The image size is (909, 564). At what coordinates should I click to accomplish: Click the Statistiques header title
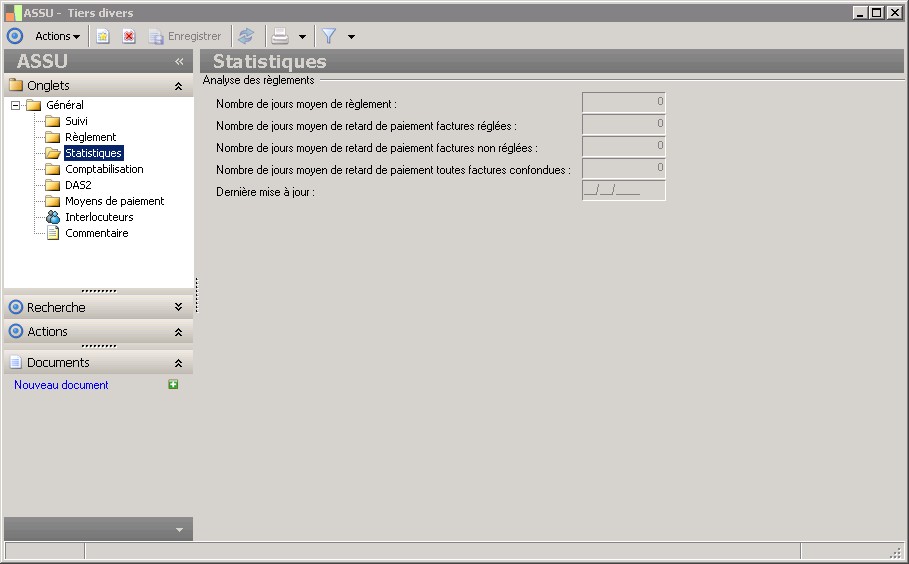tap(270, 61)
